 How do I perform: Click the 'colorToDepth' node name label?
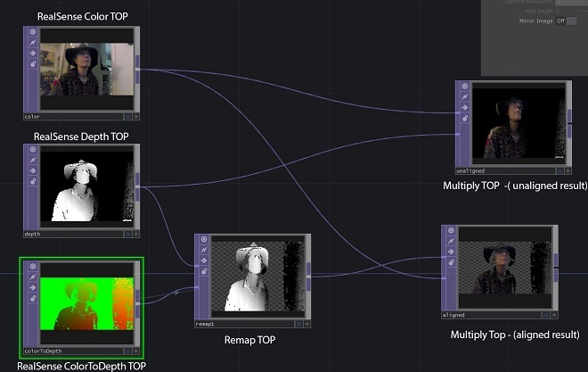click(43, 351)
